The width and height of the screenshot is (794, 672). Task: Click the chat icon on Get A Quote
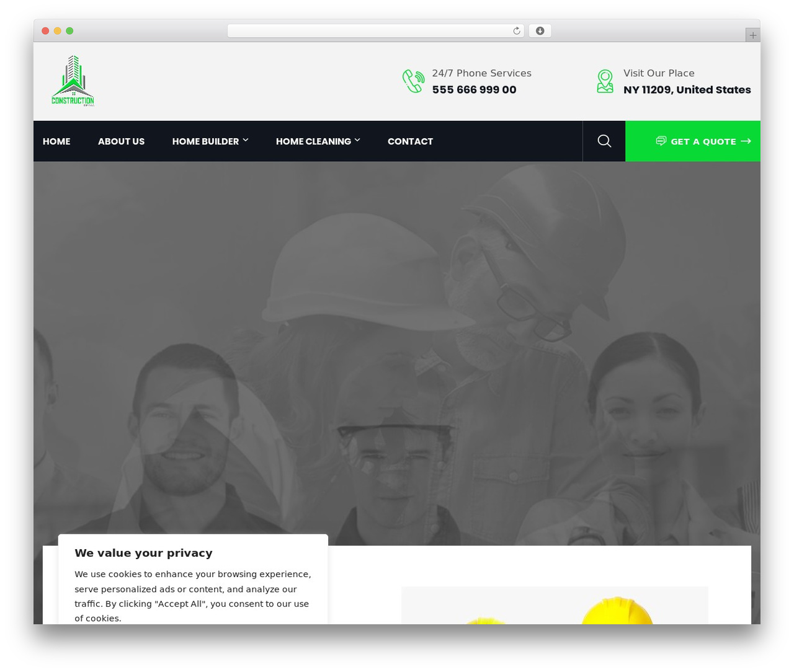pyautogui.click(x=661, y=141)
